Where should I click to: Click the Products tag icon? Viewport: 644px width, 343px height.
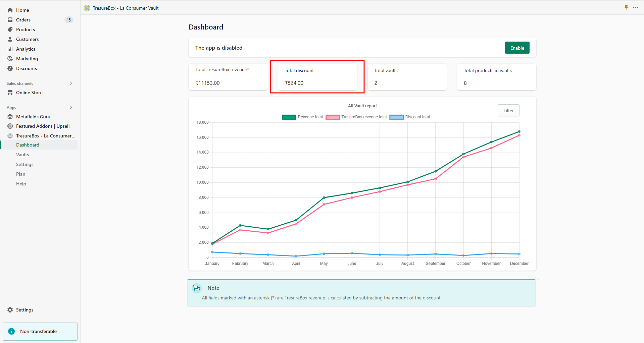[x=10, y=30]
